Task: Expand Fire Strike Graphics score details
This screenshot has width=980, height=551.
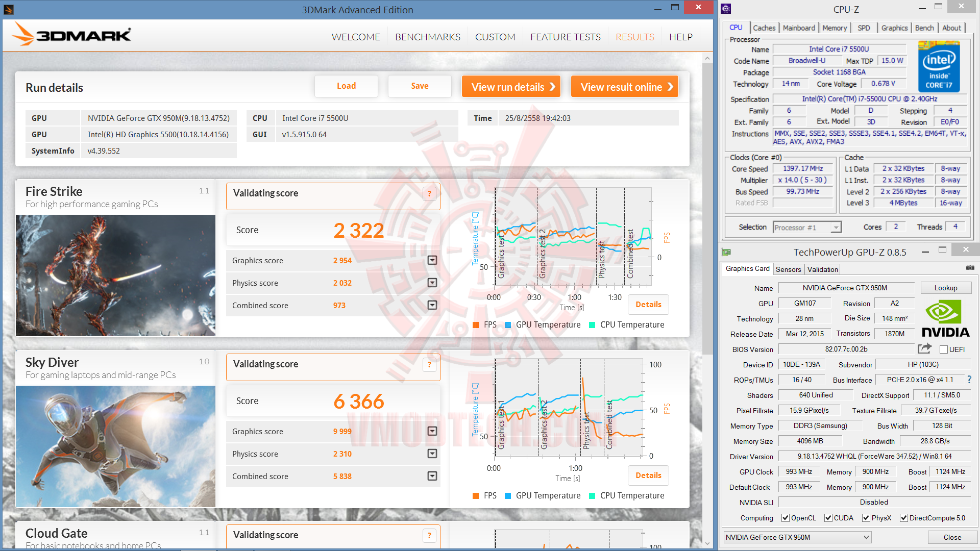Action: click(432, 261)
